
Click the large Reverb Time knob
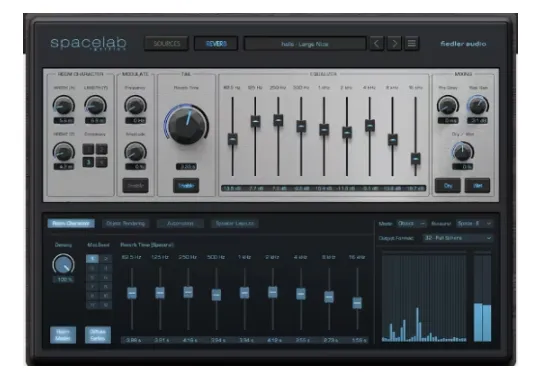coord(186,125)
